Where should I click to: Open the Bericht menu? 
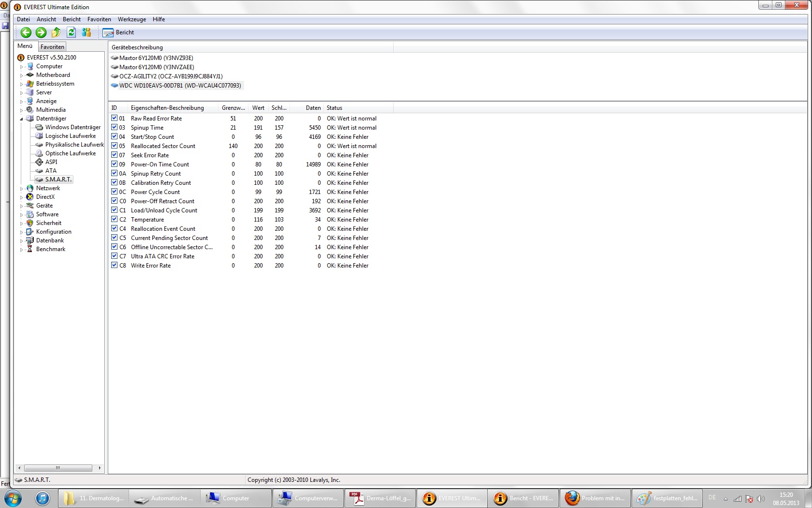[72, 19]
